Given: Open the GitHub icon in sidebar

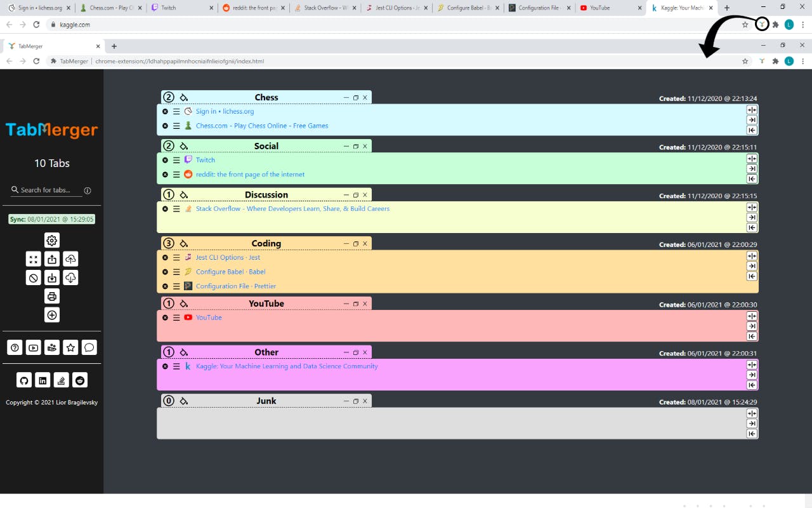Looking at the screenshot, I should pos(24,380).
